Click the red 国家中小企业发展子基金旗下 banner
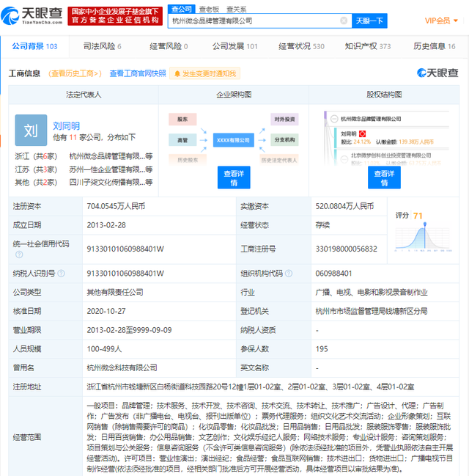This screenshot has width=469, height=476. point(115,16)
